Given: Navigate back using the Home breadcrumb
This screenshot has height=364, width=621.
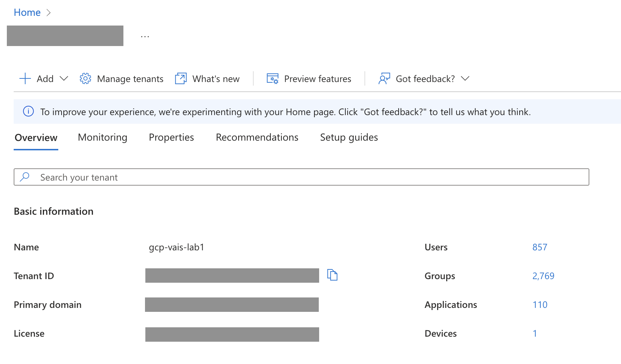Looking at the screenshot, I should pos(27,12).
